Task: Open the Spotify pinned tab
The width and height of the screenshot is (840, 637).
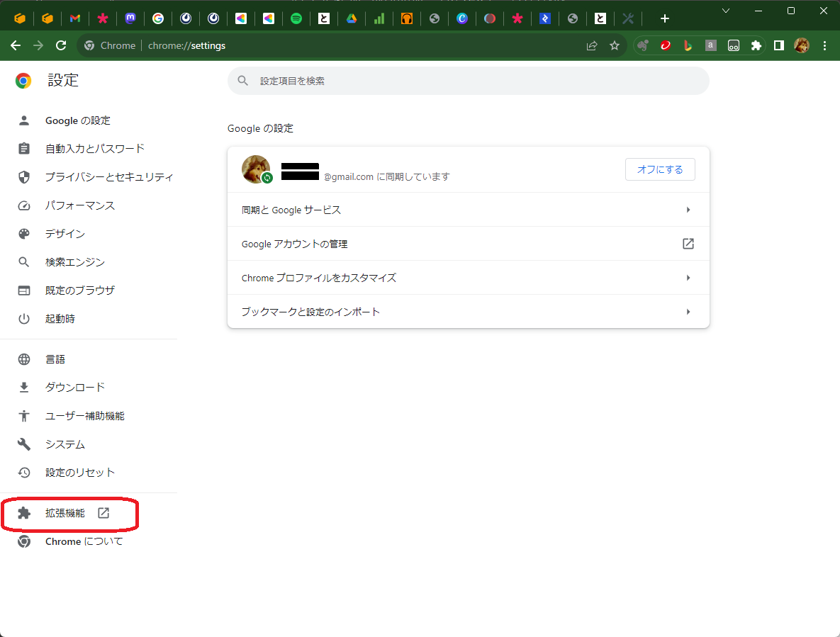Action: tap(296, 18)
